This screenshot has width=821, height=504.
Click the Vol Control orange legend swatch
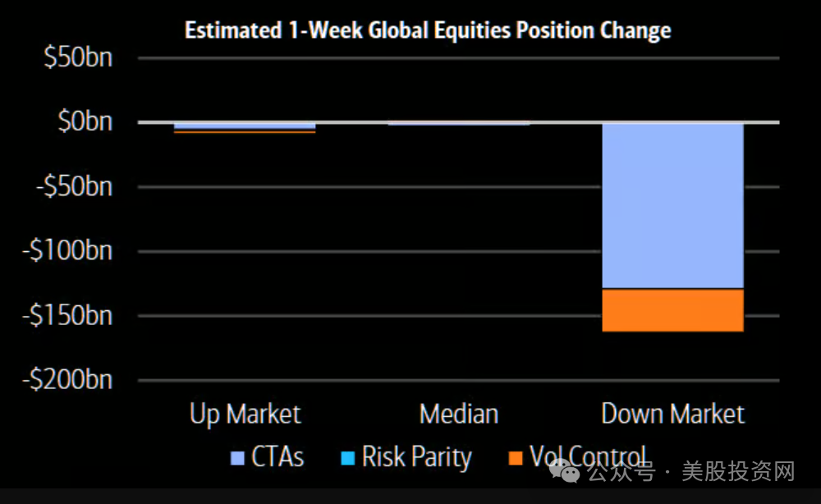point(516,459)
